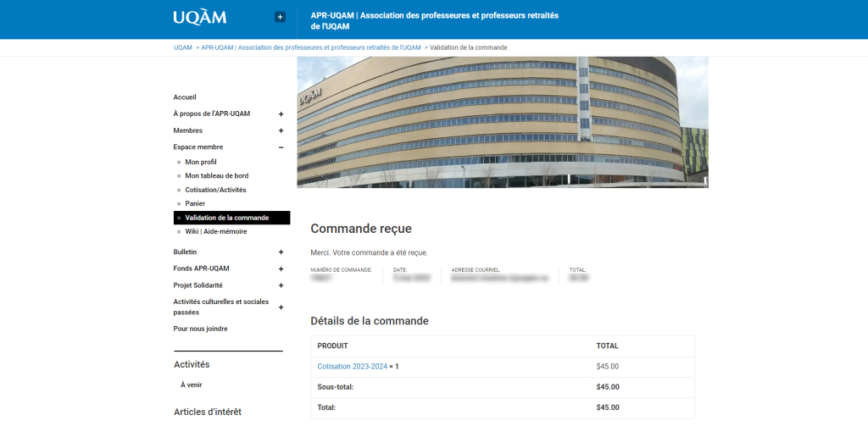Image resolution: width=868 pixels, height=426 pixels.
Task: Open the Panier page
Action: point(195,203)
